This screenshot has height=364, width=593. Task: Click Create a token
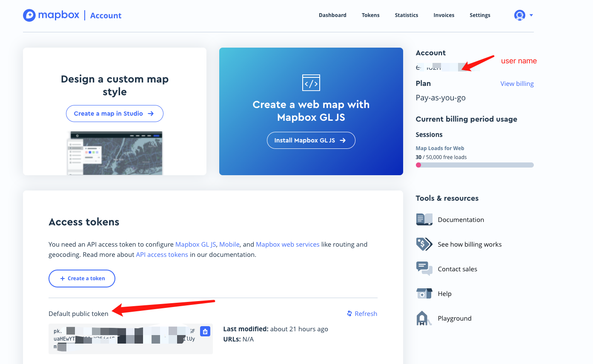(x=82, y=278)
